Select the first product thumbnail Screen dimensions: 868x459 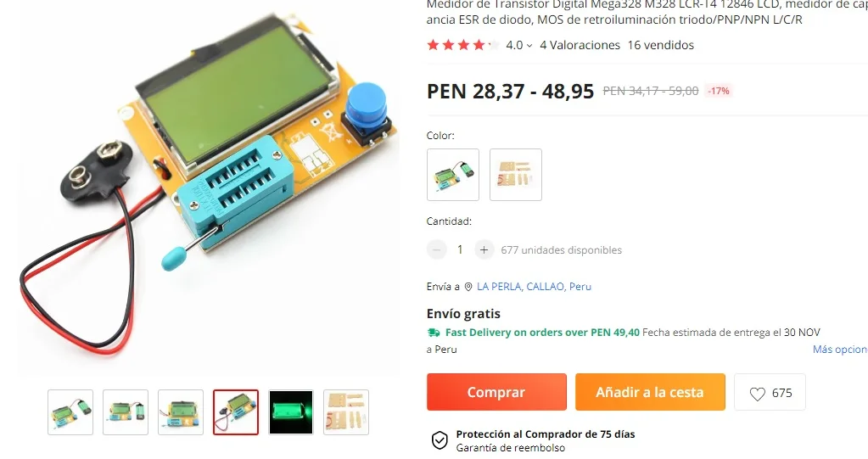point(70,412)
